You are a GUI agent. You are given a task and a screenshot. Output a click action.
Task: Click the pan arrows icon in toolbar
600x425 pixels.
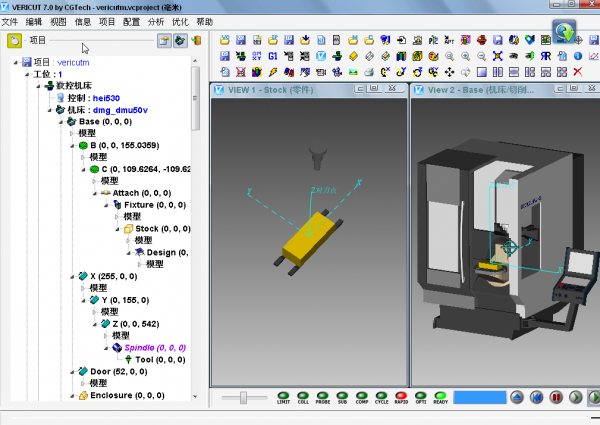pos(449,73)
